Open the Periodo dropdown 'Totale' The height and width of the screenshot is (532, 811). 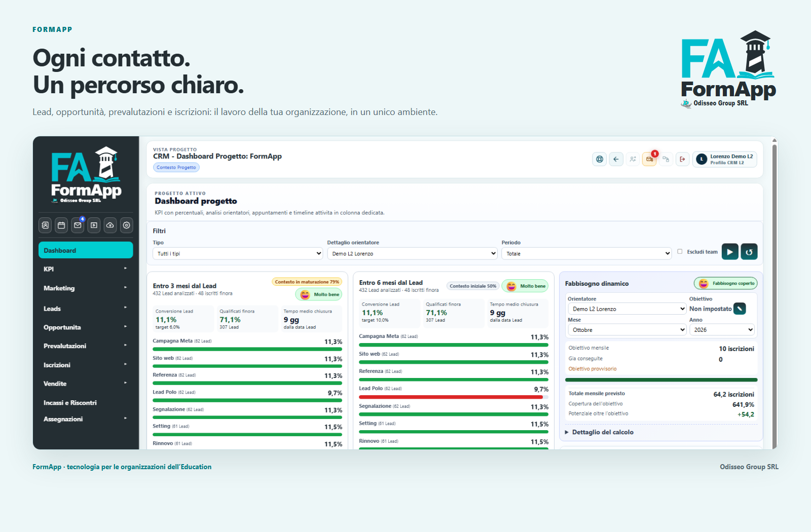click(x=586, y=253)
